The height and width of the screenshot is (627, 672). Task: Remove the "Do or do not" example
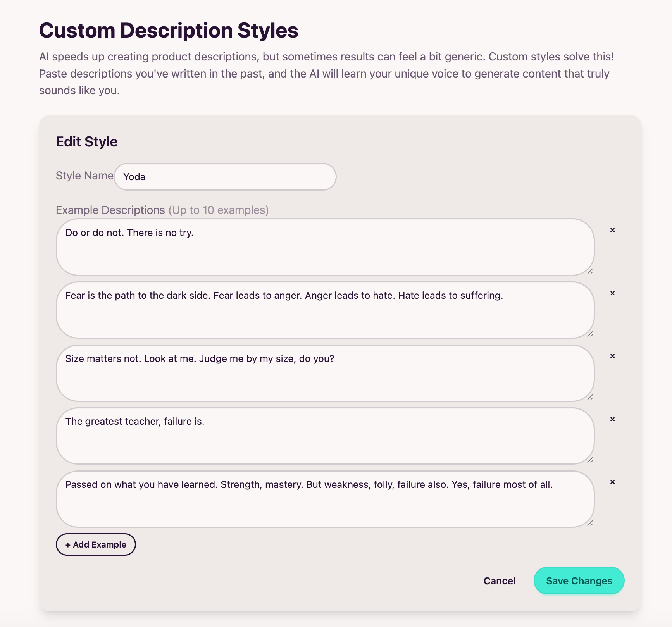coord(613,231)
